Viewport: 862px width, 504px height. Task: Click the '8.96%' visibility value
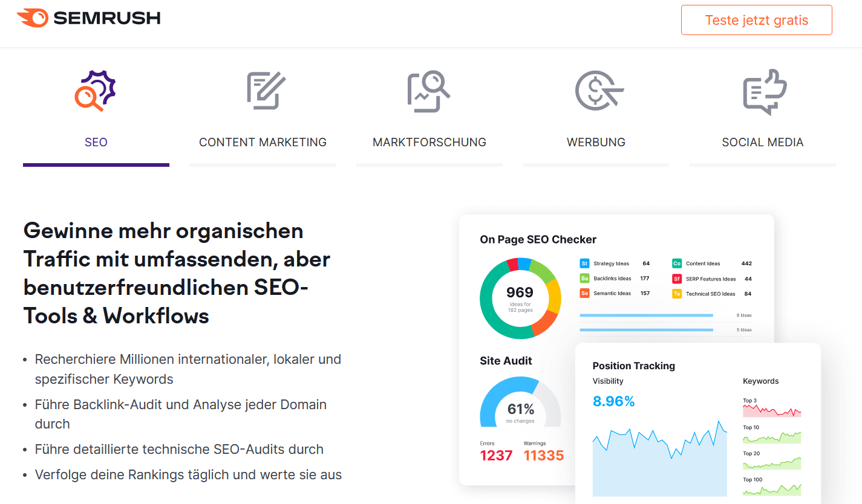coord(613,401)
